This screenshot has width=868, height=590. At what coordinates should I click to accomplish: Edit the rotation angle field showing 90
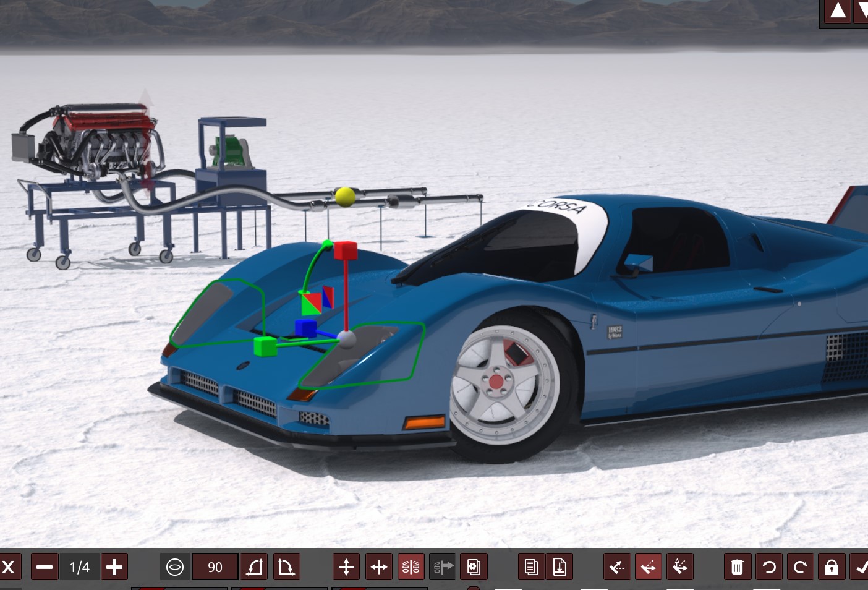pos(215,567)
